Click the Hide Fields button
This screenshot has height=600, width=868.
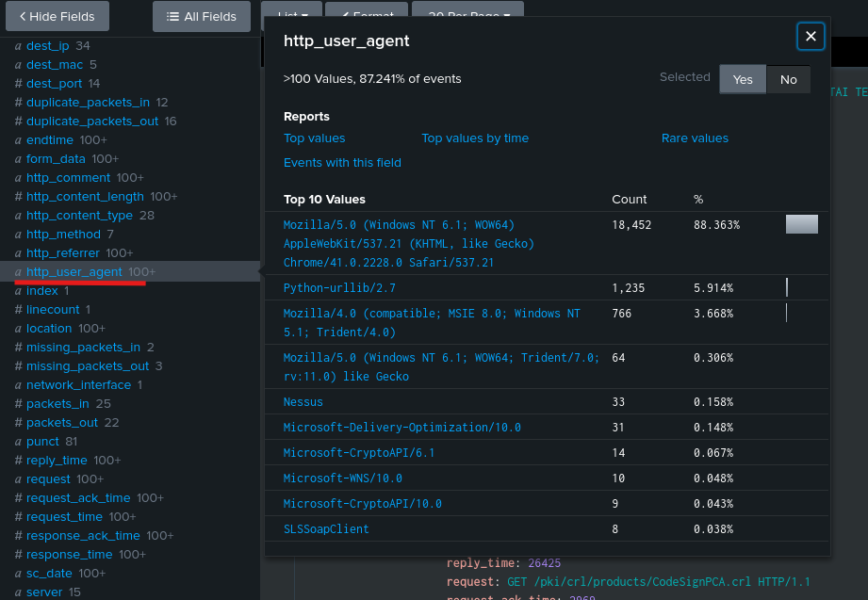[x=57, y=17]
